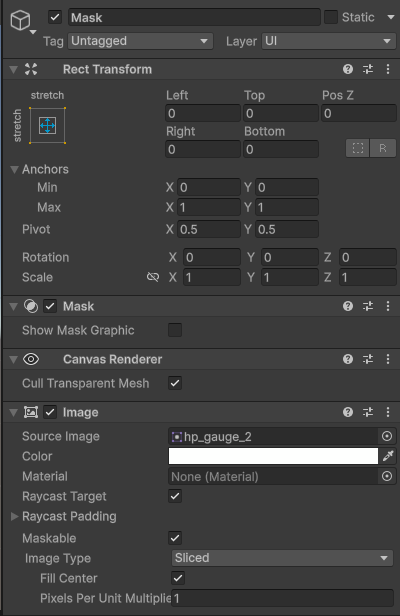Toggle the Static checkbox
The width and height of the screenshot is (400, 616).
(331, 17)
